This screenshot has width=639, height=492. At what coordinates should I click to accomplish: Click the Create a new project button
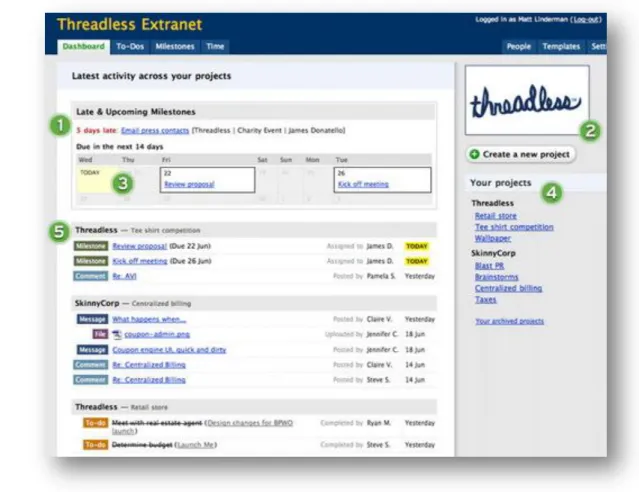coord(520,154)
